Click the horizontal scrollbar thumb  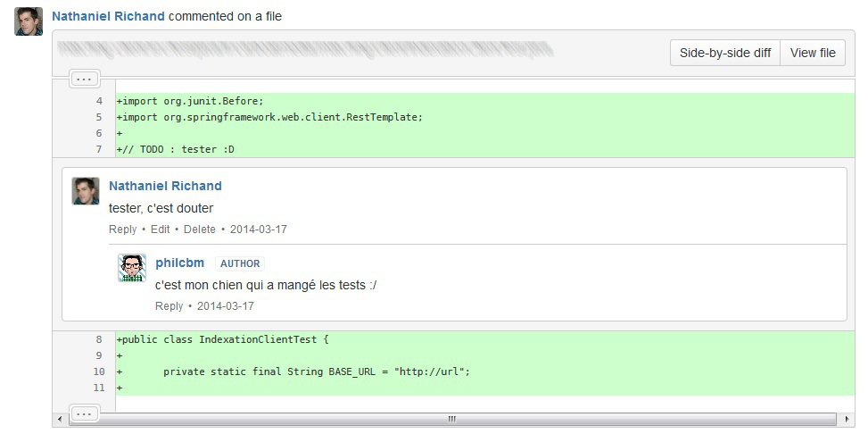[451, 419]
